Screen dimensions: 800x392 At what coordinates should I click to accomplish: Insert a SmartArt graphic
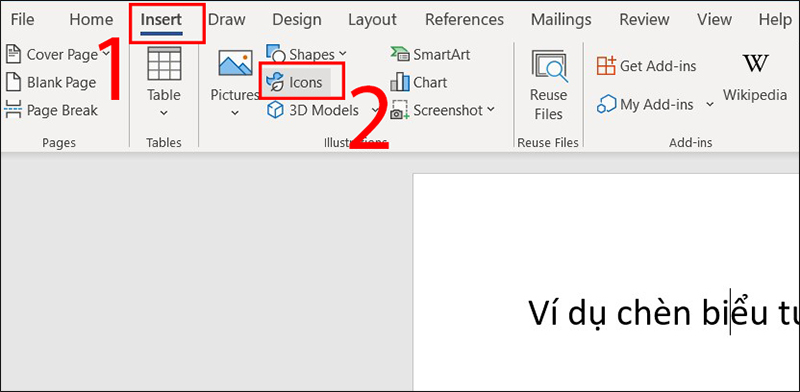431,54
